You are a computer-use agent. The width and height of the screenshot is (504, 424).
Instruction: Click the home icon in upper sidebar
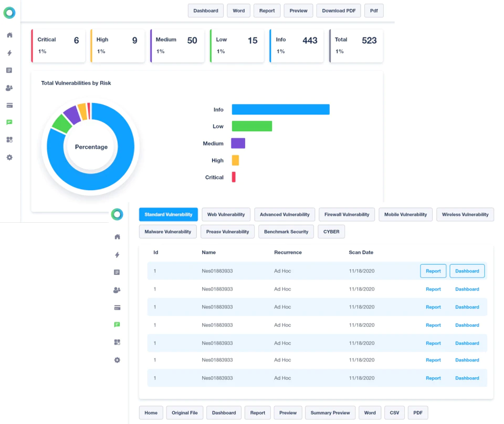[x=9, y=35]
